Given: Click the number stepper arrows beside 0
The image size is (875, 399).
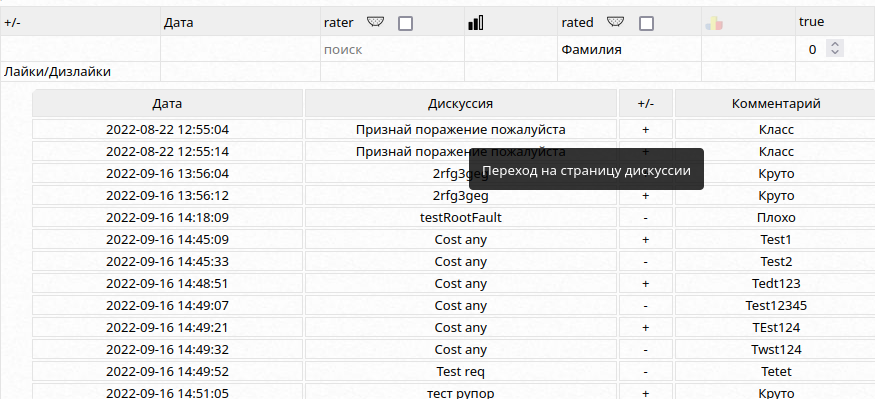Looking at the screenshot, I should click(835, 49).
